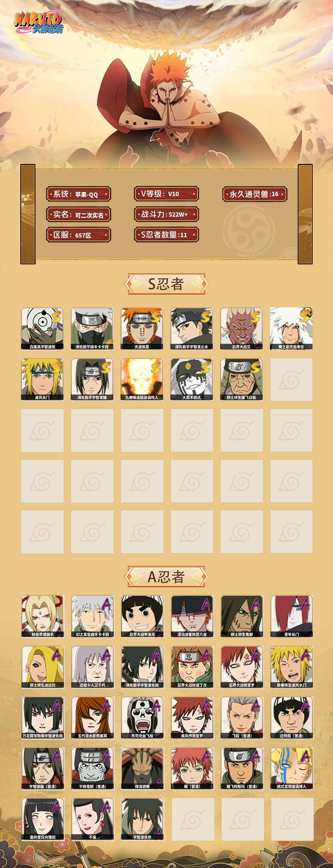Open the 妖怪奇谭纲手 A ninja card
Screen dimensions: 333x868
click(x=42, y=616)
